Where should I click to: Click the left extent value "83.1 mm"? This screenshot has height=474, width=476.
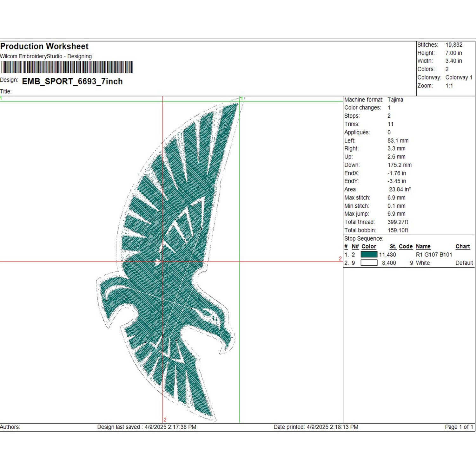pyautogui.click(x=398, y=140)
